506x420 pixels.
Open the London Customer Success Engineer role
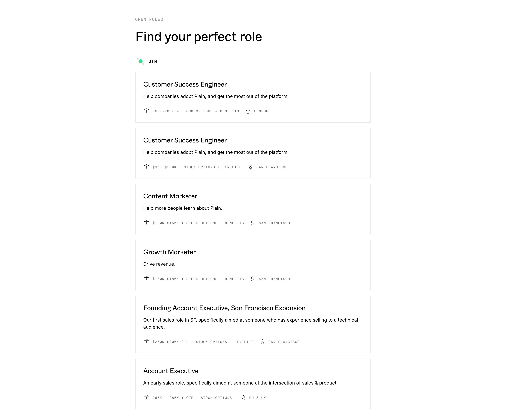point(253,97)
